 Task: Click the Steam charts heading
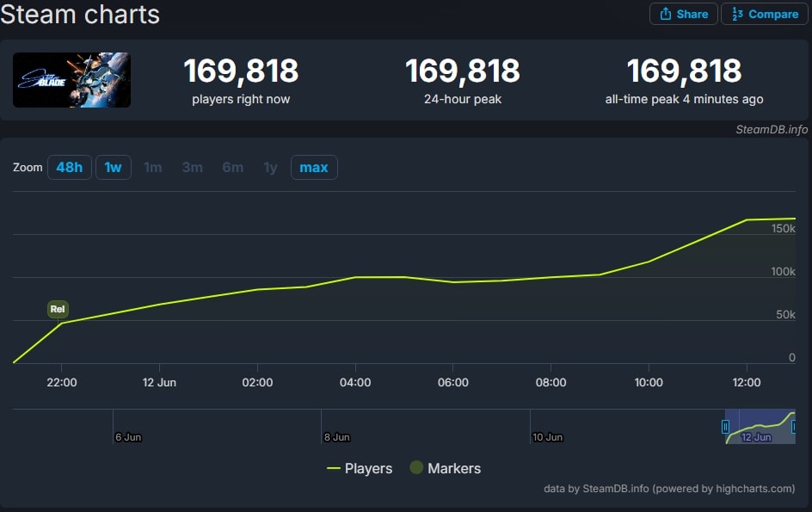[80, 14]
